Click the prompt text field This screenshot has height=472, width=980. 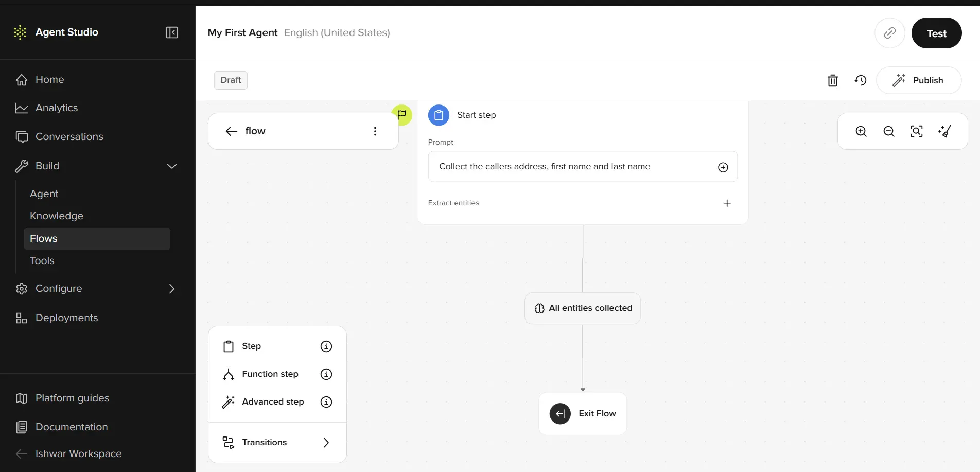click(x=583, y=167)
